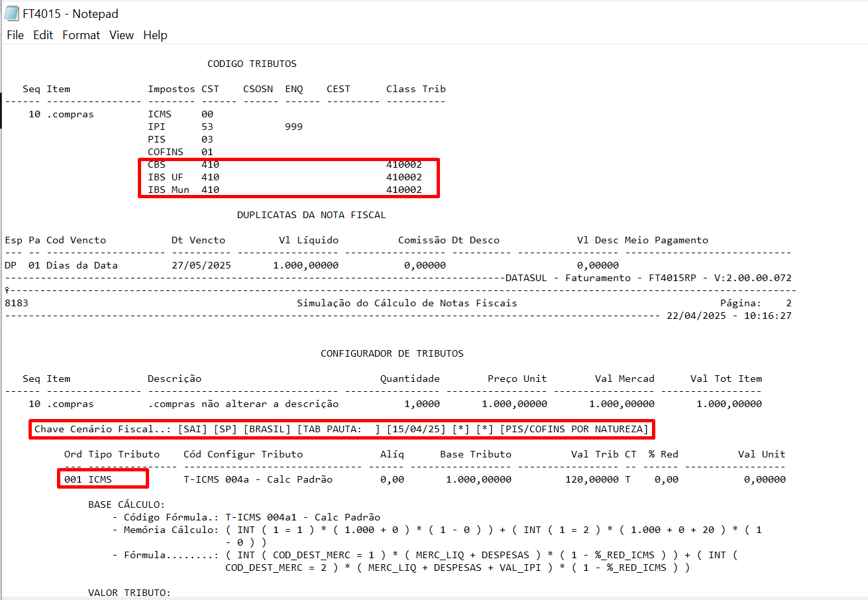Click the 'VALOR TRIBUTO:' section label
868x600 pixels.
130,592
